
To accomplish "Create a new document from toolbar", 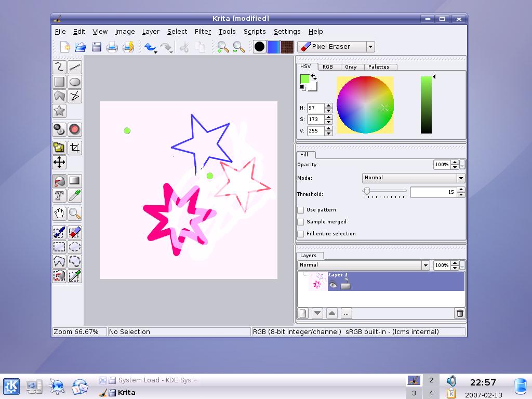I will tap(65, 47).
